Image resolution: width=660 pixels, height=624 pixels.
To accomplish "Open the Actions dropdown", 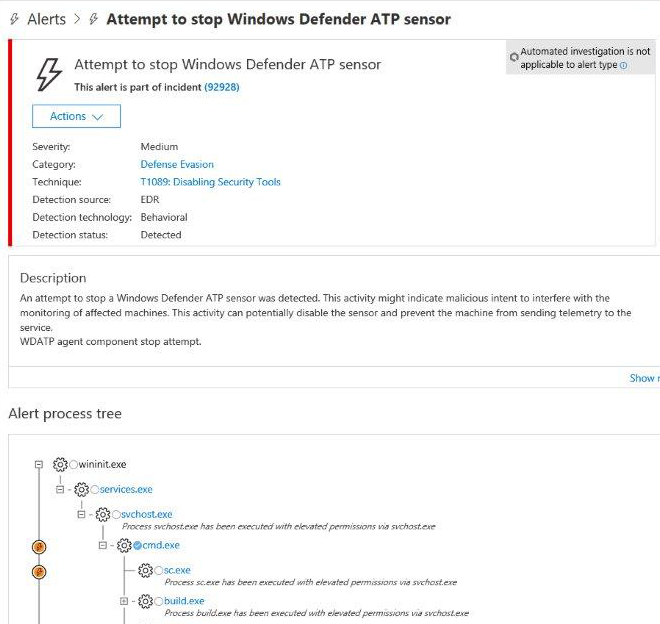I will coord(77,116).
